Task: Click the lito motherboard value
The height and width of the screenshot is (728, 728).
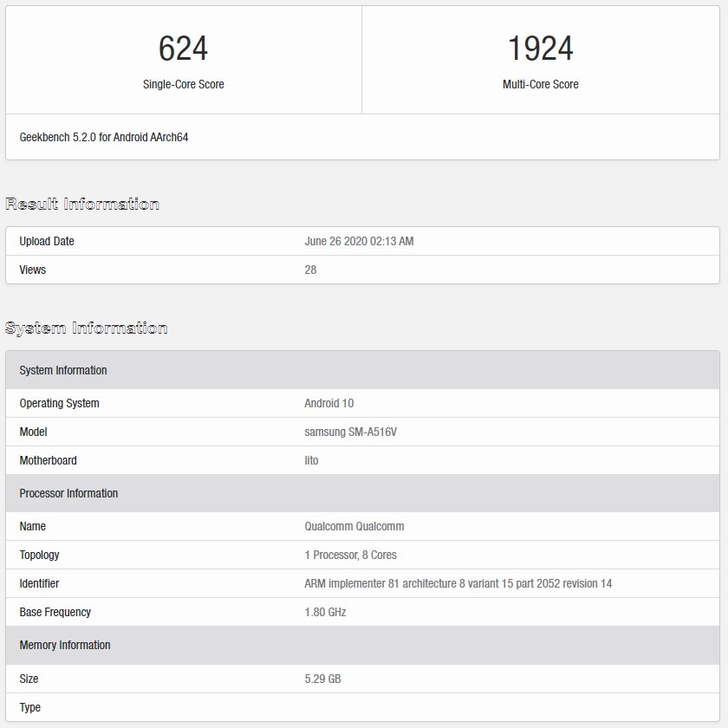Action: point(311,460)
